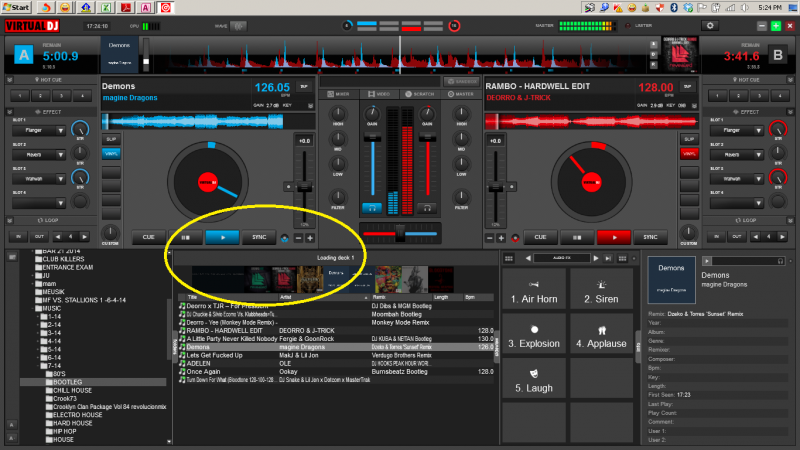Screen dimensions: 800x450
Task: Switch to the MIXER tab
Action: (338, 94)
